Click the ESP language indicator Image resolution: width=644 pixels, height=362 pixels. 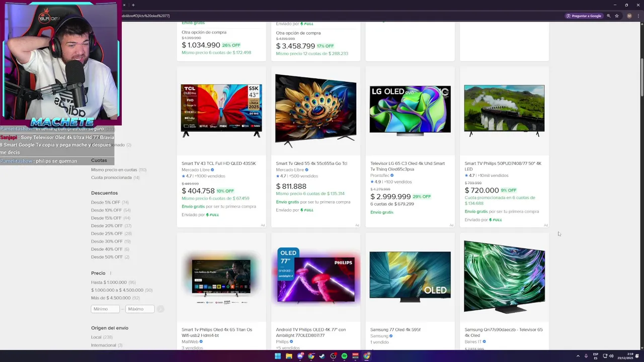point(596,356)
